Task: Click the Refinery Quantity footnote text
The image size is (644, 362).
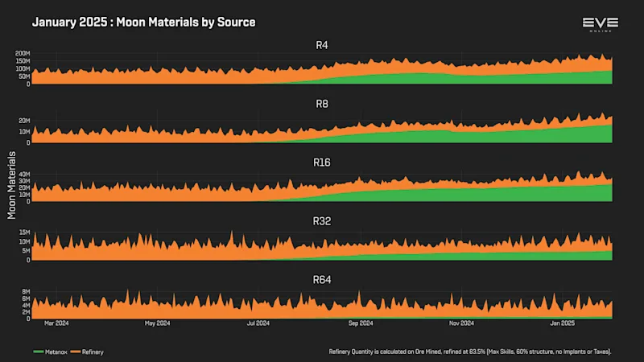Action: coord(470,352)
